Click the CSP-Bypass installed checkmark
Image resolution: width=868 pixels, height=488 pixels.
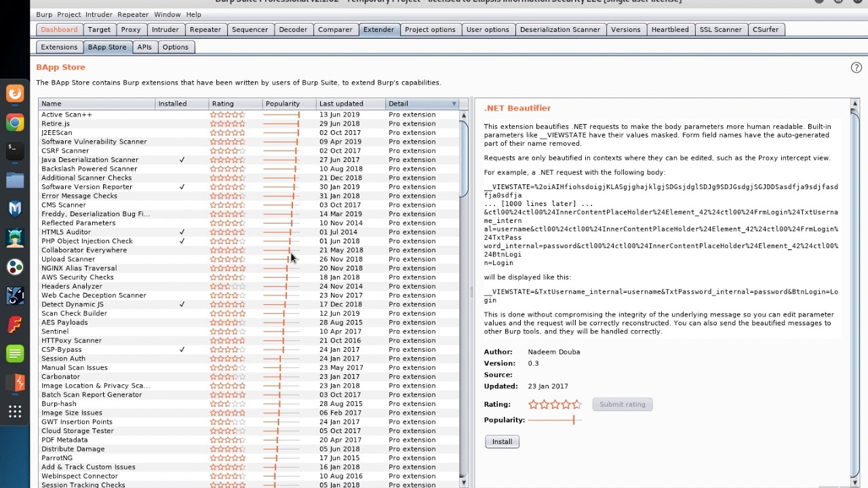(182, 350)
